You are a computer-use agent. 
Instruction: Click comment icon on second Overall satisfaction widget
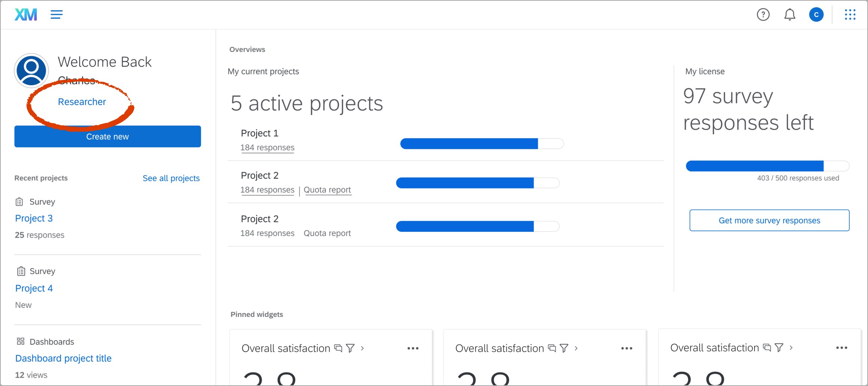(x=552, y=348)
